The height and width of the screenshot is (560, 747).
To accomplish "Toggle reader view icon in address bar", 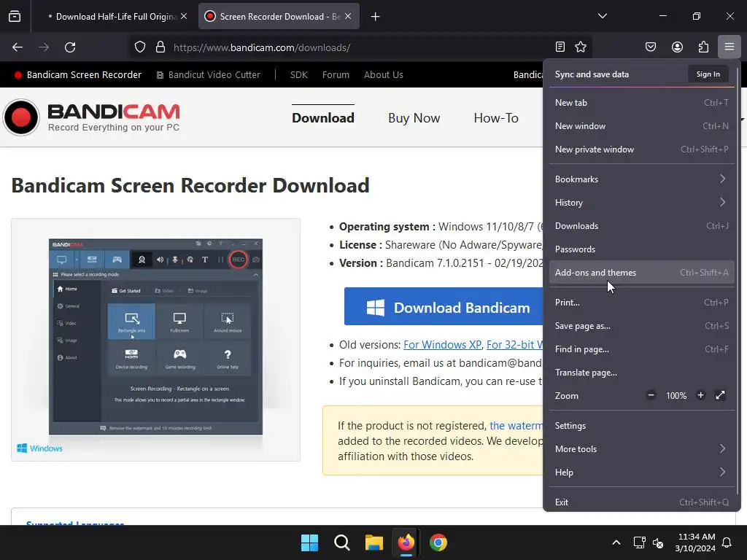I will [560, 47].
